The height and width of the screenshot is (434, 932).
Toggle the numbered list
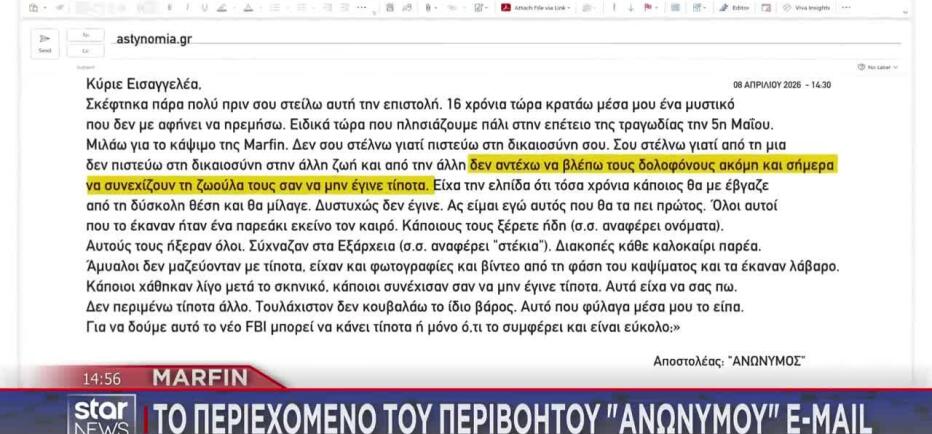[x=301, y=8]
